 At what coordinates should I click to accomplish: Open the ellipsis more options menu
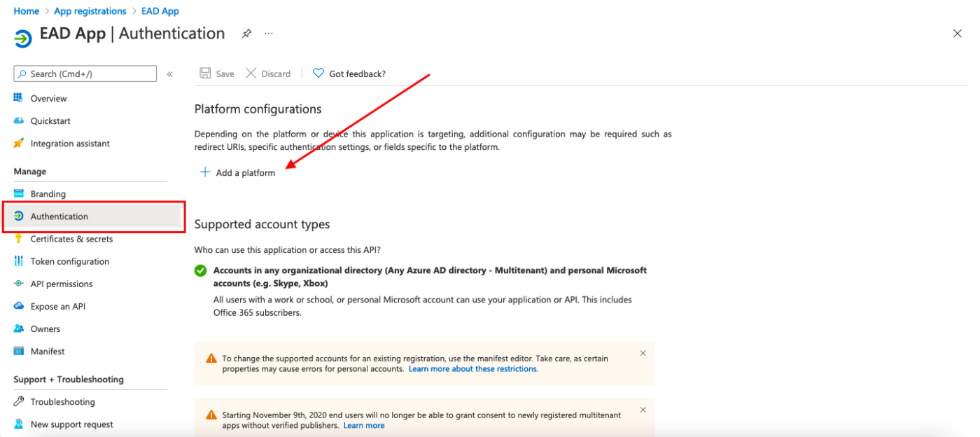point(269,34)
